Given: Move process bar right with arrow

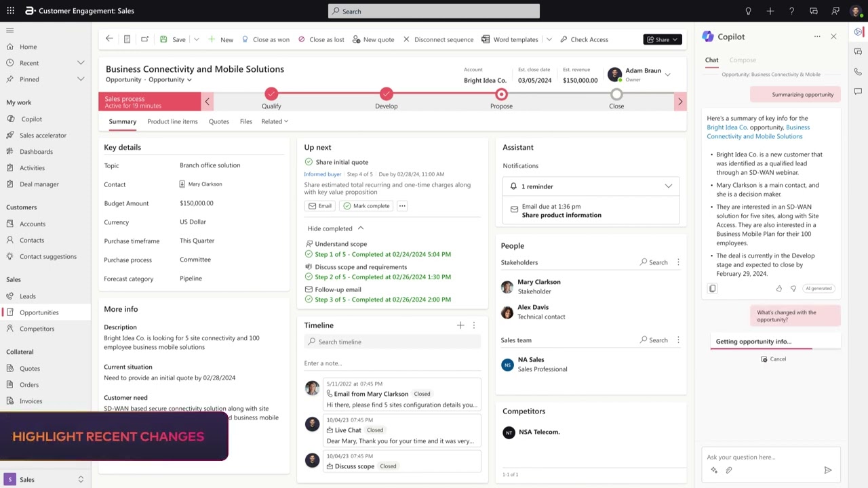Looking at the screenshot, I should [680, 102].
